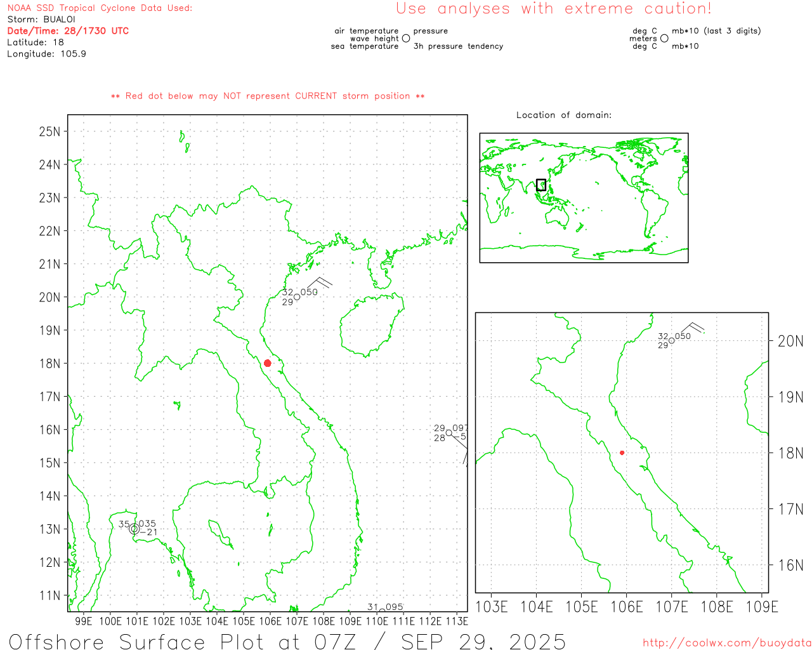This screenshot has height=650, width=812.
Task: Click the station circle labeled 097 near 16N
Action: click(449, 433)
